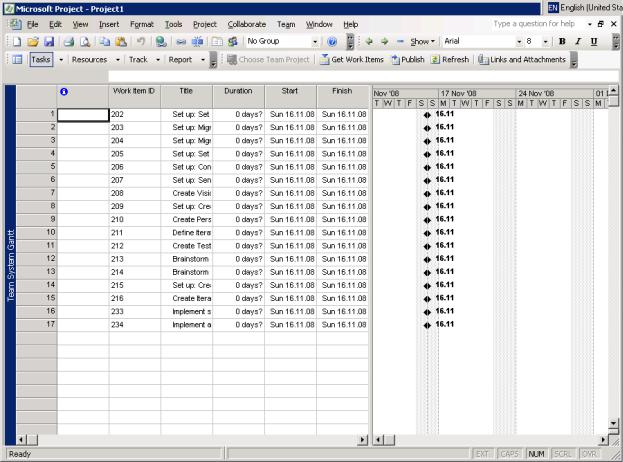Expand the Resources dropdown arrow

point(118,60)
